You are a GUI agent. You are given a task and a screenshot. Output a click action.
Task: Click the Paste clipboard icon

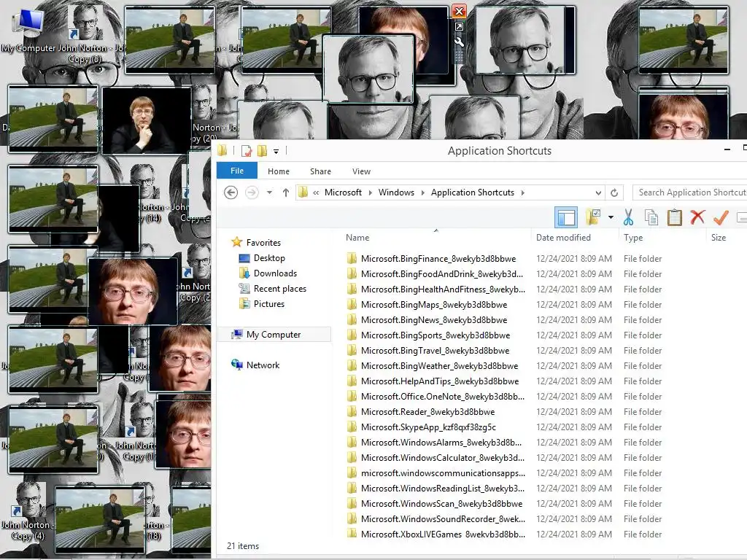[x=674, y=217]
